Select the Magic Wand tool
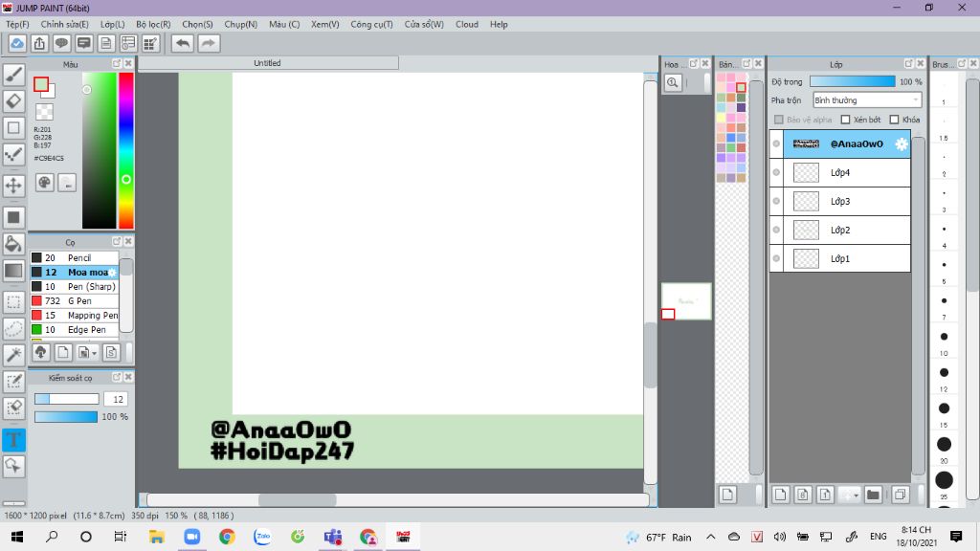The image size is (980, 551). coord(13,355)
